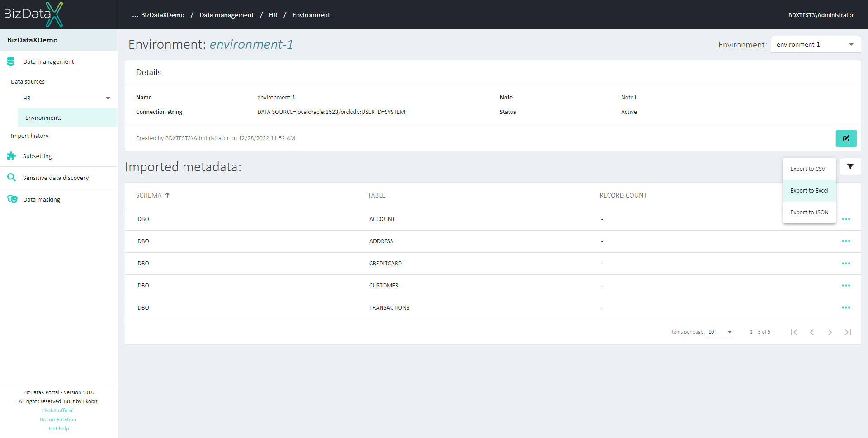868x438 pixels.
Task: Click the edit environment details button
Action: tap(846, 138)
